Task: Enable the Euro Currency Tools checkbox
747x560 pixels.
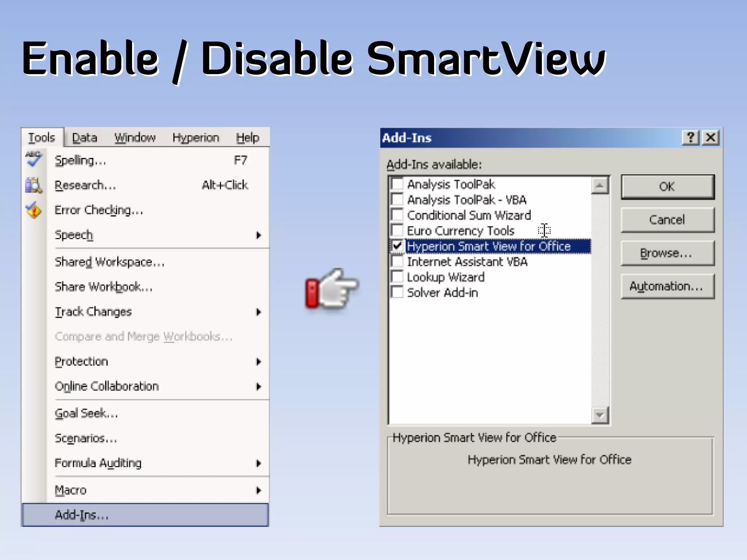Action: pyautogui.click(x=397, y=230)
